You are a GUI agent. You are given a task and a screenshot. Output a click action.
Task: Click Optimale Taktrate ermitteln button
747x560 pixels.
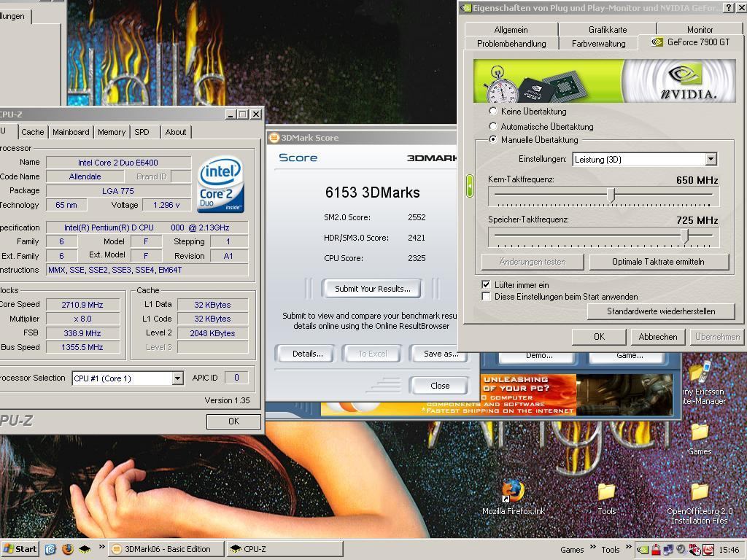pos(659,262)
